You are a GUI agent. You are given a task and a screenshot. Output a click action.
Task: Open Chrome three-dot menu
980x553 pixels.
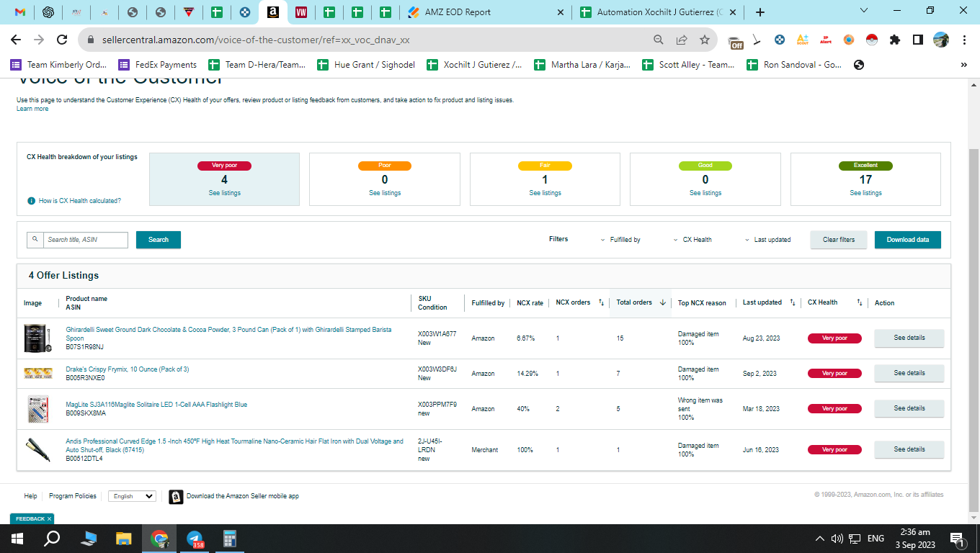click(964, 40)
